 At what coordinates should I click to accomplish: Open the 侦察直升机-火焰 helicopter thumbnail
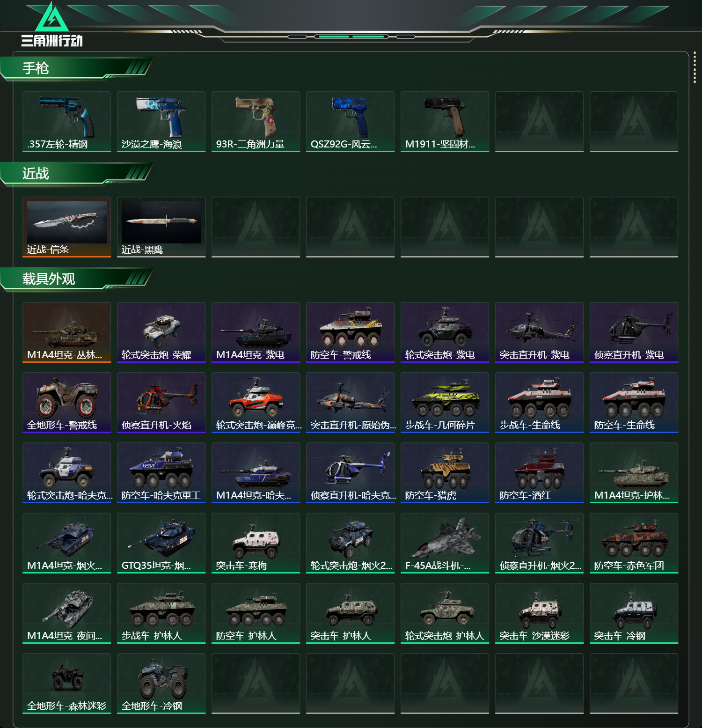click(161, 403)
